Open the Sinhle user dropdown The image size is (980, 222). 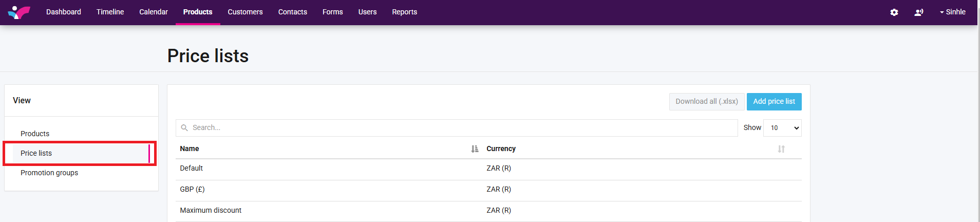(x=952, y=12)
